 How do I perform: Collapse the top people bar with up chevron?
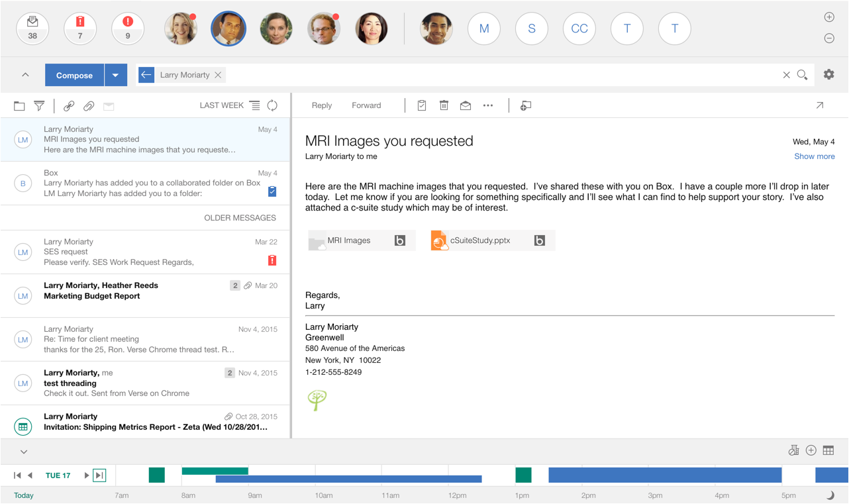click(25, 75)
